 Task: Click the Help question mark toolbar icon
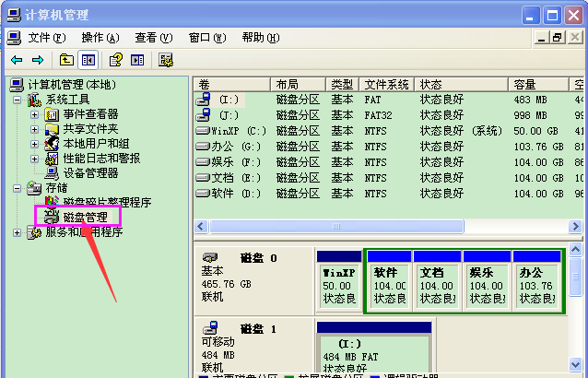[x=116, y=60]
